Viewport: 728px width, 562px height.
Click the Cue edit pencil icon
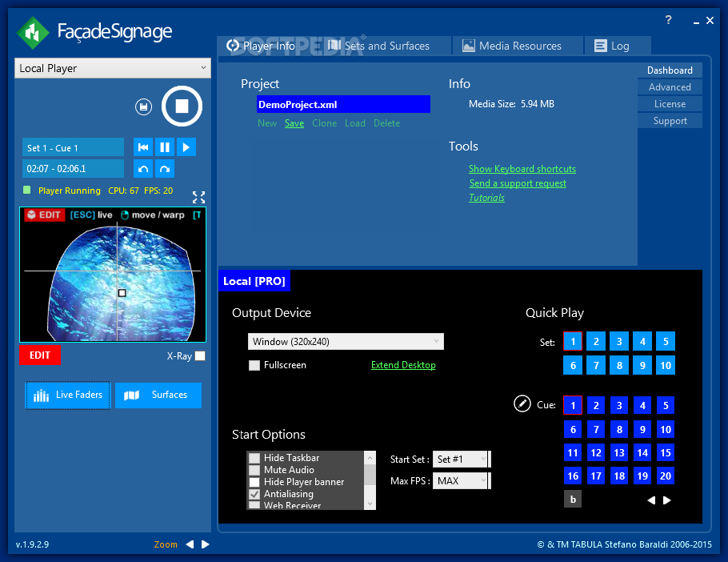(x=522, y=403)
